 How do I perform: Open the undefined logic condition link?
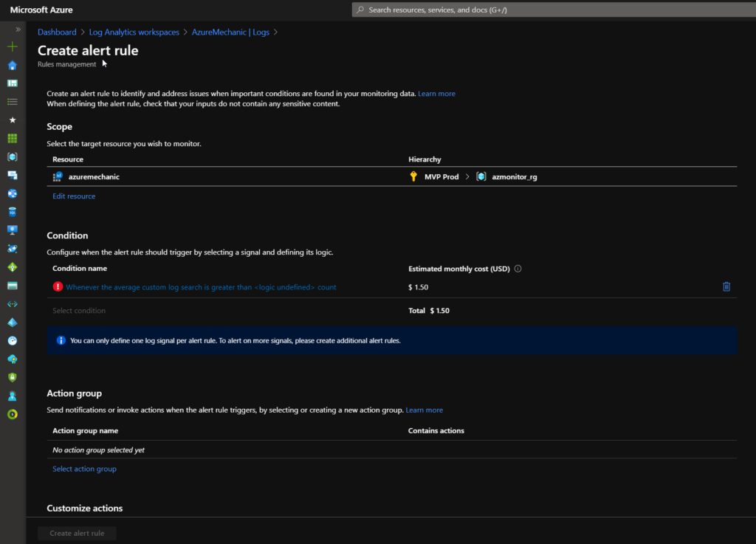tap(201, 287)
